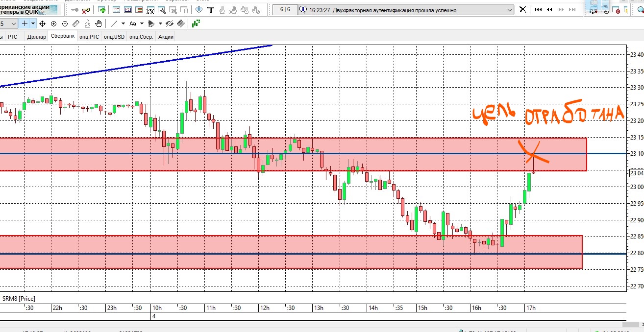Select the flag shape marker tool
644x332 pixels.
(x=151, y=24)
